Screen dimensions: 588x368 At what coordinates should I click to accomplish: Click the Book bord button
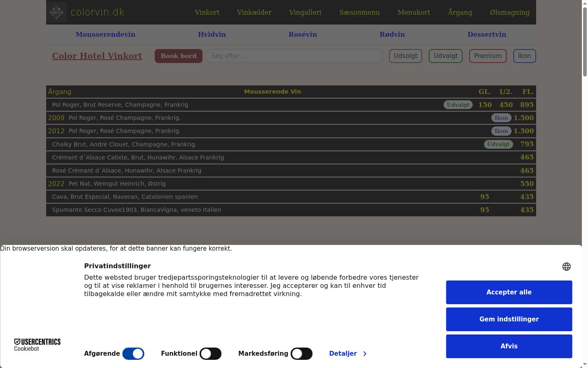pyautogui.click(x=178, y=56)
